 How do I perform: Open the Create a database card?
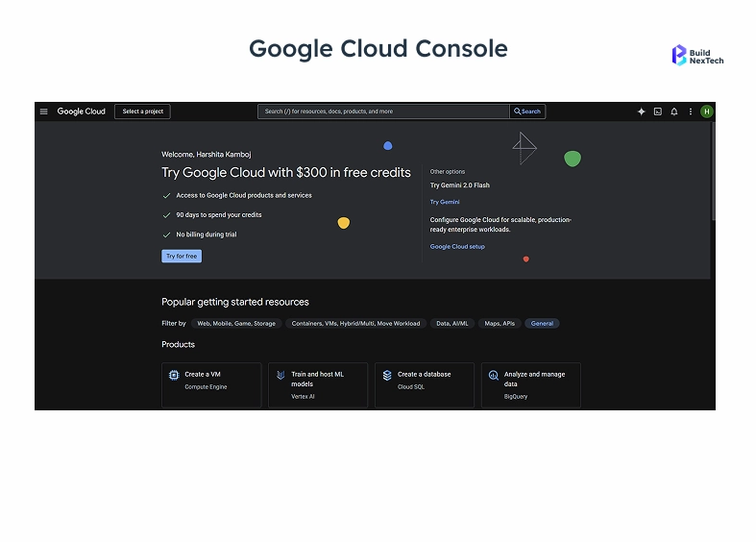point(425,385)
